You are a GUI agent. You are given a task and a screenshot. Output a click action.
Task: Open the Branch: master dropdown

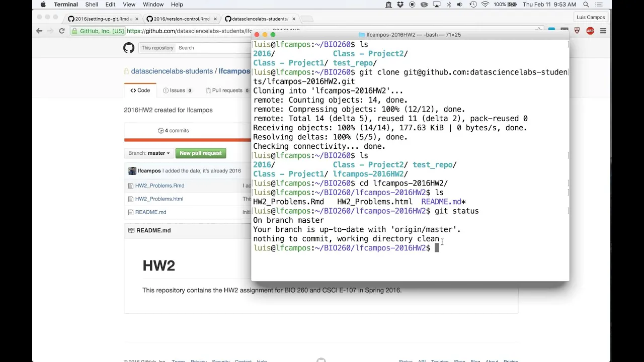148,153
